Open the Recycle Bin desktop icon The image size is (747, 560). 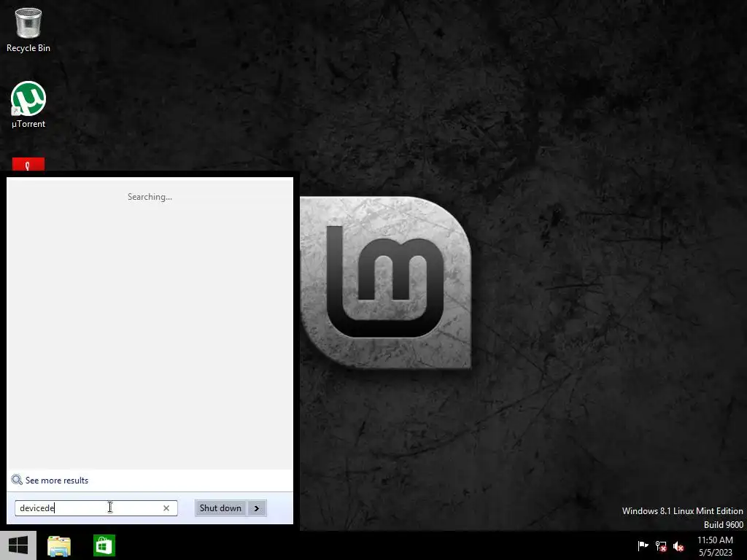pyautogui.click(x=28, y=29)
